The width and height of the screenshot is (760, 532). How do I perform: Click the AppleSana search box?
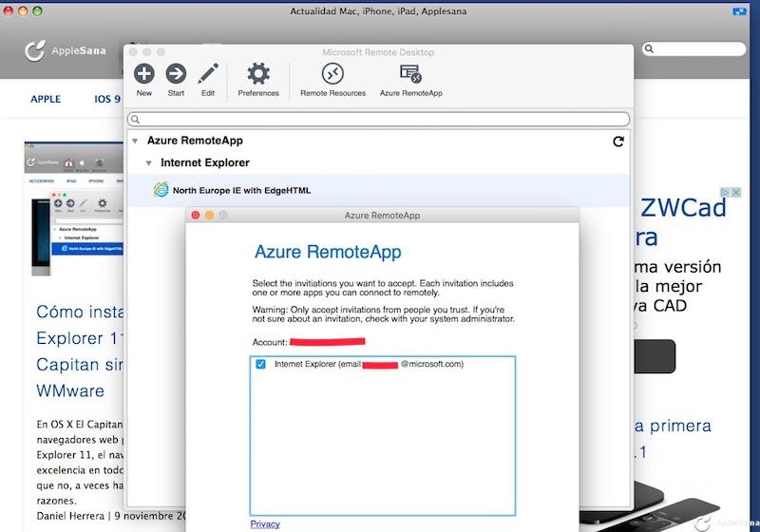(693, 49)
